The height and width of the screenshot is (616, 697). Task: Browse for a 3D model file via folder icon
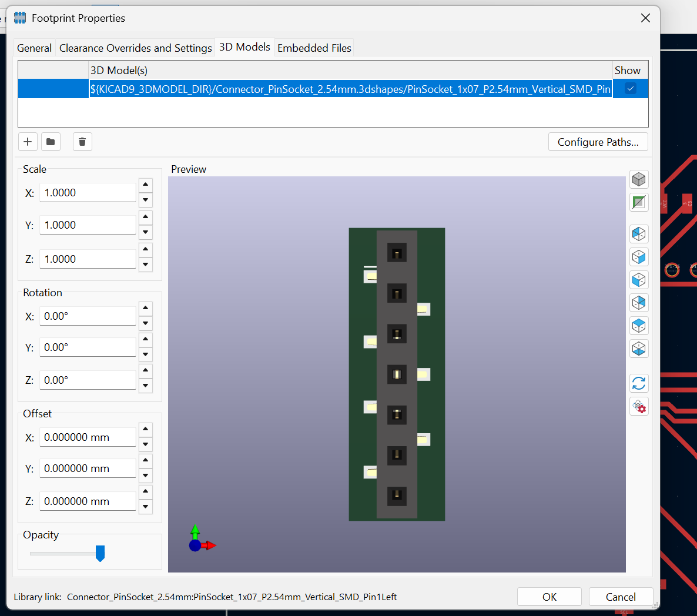coord(51,142)
